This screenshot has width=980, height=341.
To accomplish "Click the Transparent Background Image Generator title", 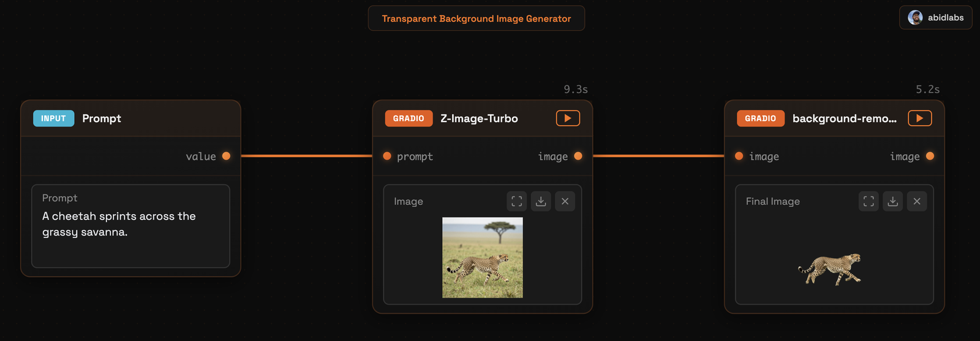I will pyautogui.click(x=477, y=18).
